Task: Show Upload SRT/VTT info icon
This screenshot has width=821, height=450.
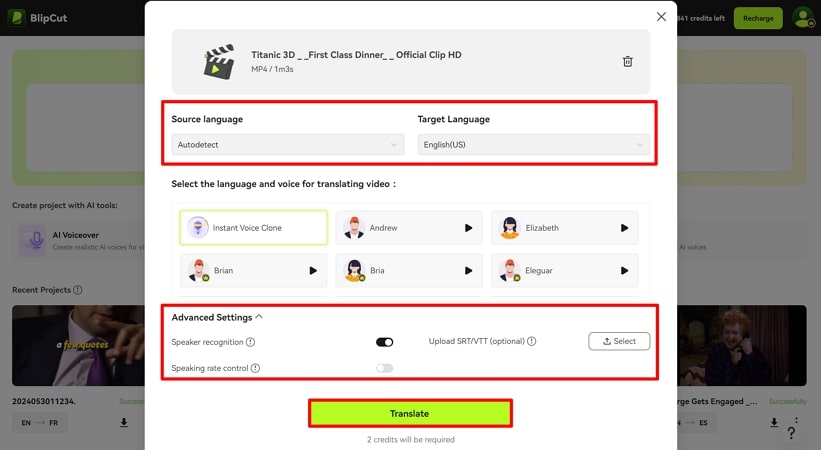Action: coord(531,341)
